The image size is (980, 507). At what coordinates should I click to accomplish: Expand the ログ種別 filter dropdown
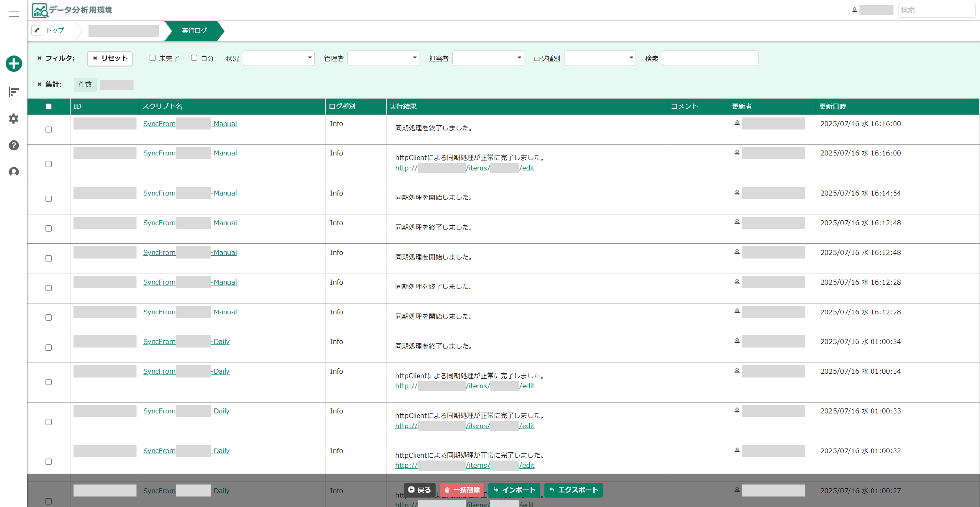pos(600,58)
